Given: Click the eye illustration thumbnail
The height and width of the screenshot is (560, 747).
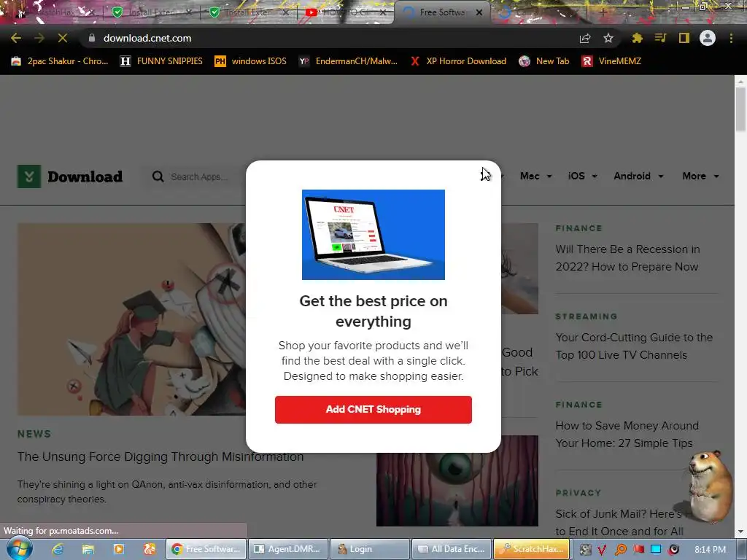Looking at the screenshot, I should tap(457, 481).
